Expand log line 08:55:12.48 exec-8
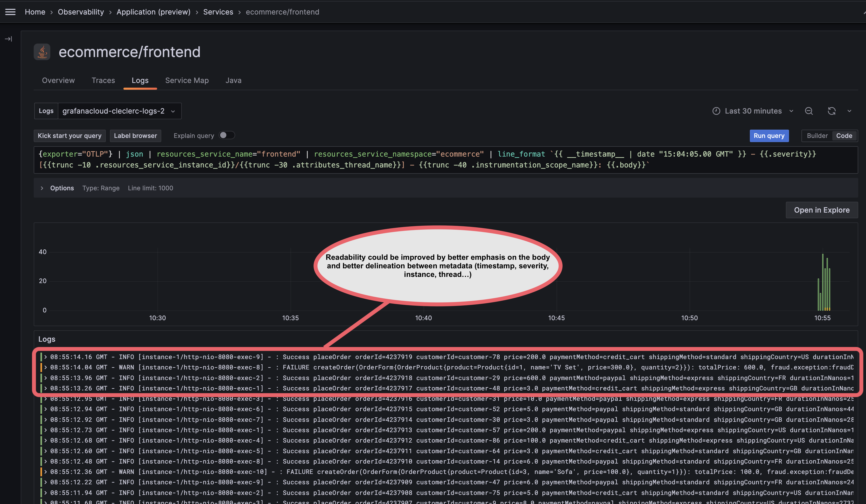Screen dimensions: 866x504 click(x=45, y=461)
